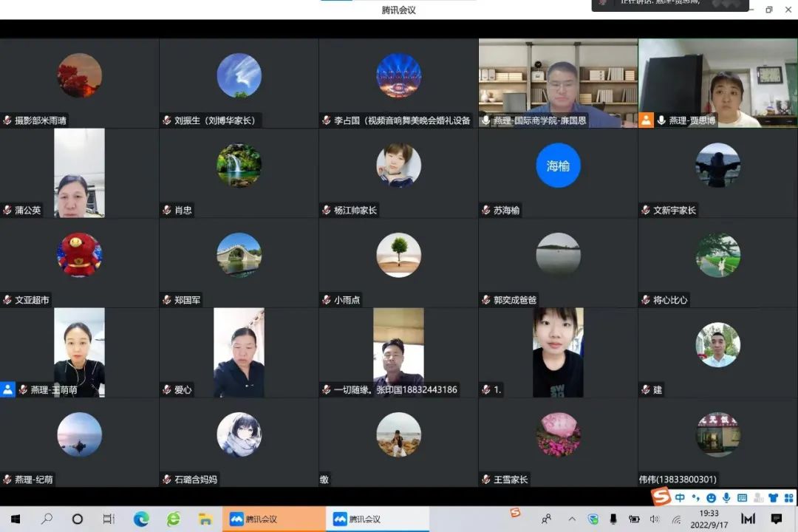Open the Windows Start menu
This screenshot has height=532, width=798.
15,519
